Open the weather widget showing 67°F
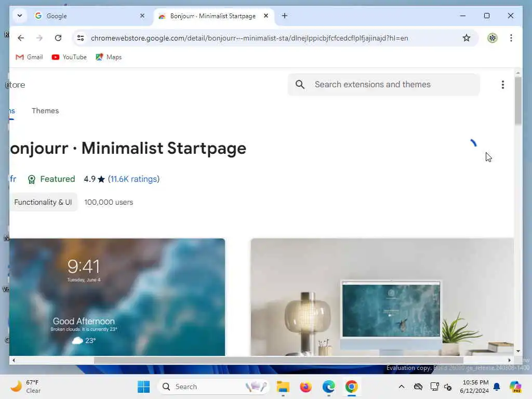532x399 pixels. tap(26, 387)
